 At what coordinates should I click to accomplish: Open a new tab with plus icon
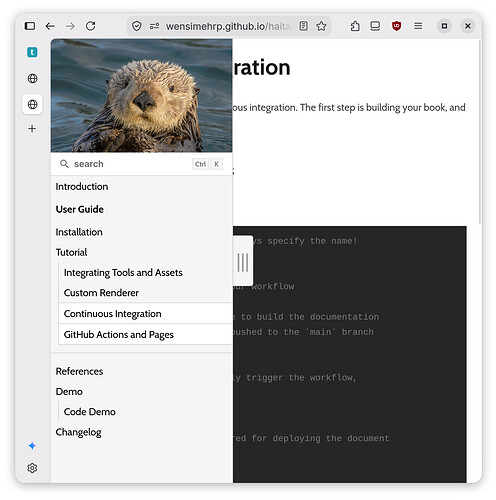pos(32,129)
